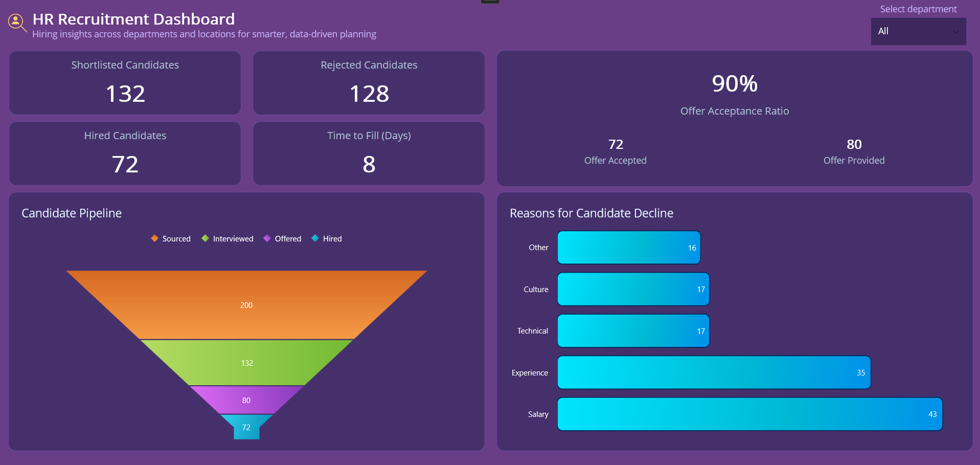
Task: Click the Offer Provided value 80
Action: (854, 144)
